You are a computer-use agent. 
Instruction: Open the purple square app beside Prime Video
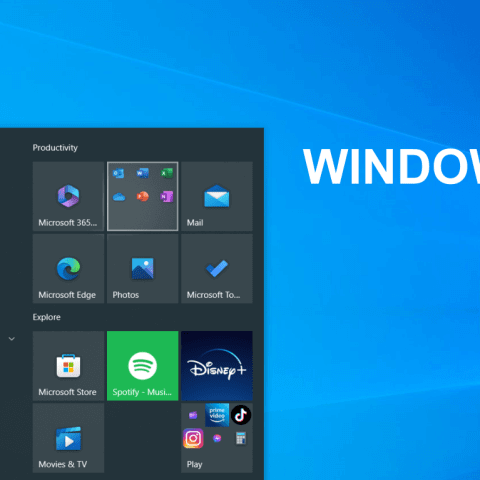coord(193,415)
